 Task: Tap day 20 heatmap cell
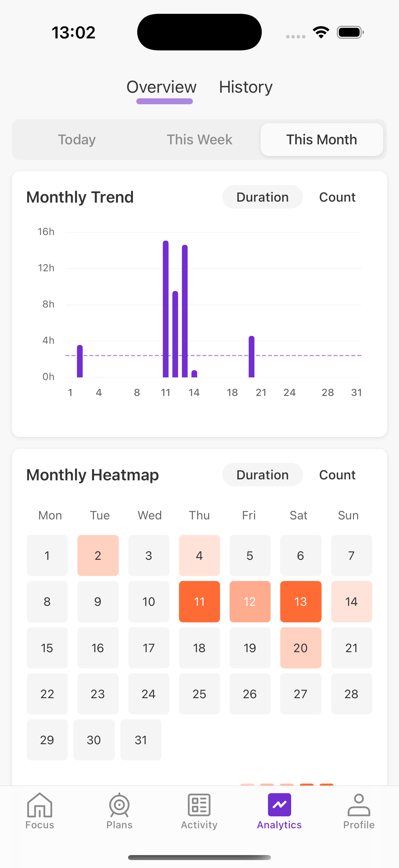(300, 648)
